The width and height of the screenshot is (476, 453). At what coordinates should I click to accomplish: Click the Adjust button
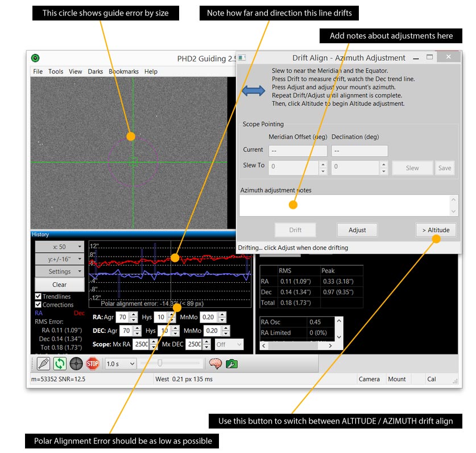[357, 230]
